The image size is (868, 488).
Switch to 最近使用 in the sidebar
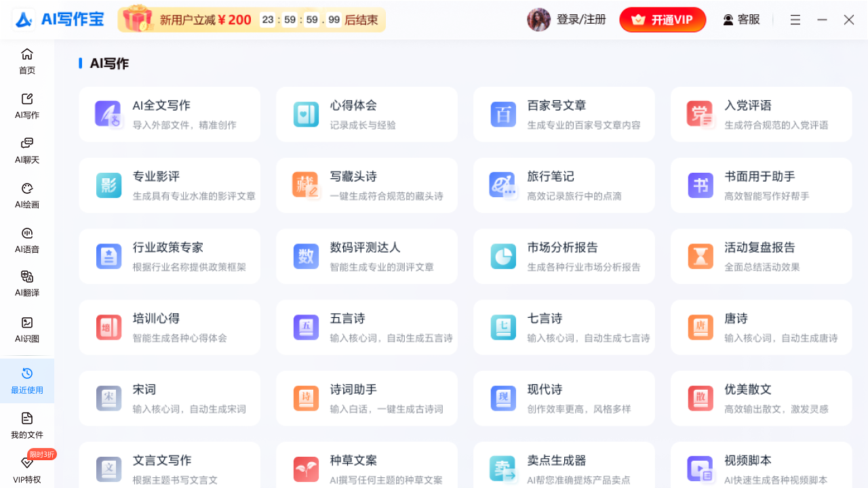[27, 380]
